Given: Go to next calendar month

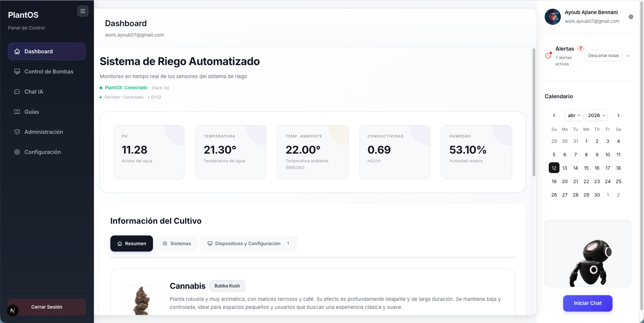Looking at the screenshot, I should (x=618, y=115).
